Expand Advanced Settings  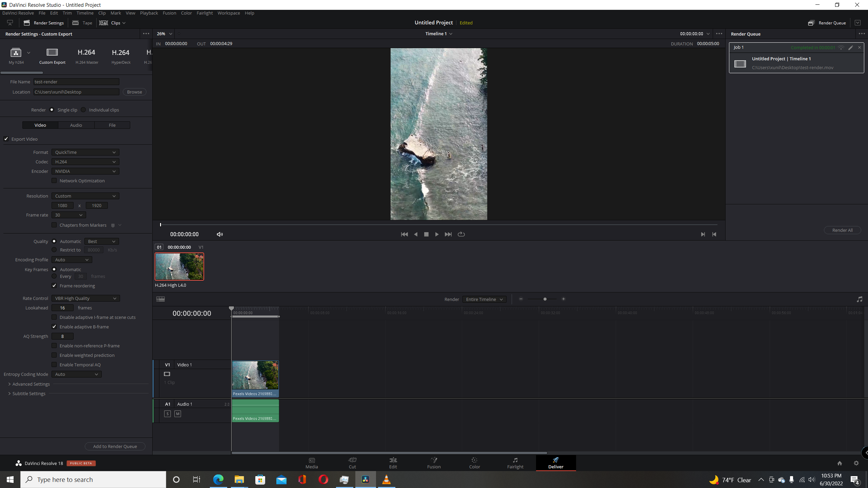coord(29,384)
